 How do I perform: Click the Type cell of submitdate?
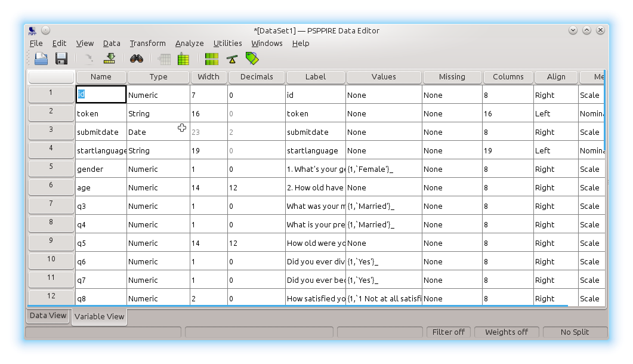[158, 132]
